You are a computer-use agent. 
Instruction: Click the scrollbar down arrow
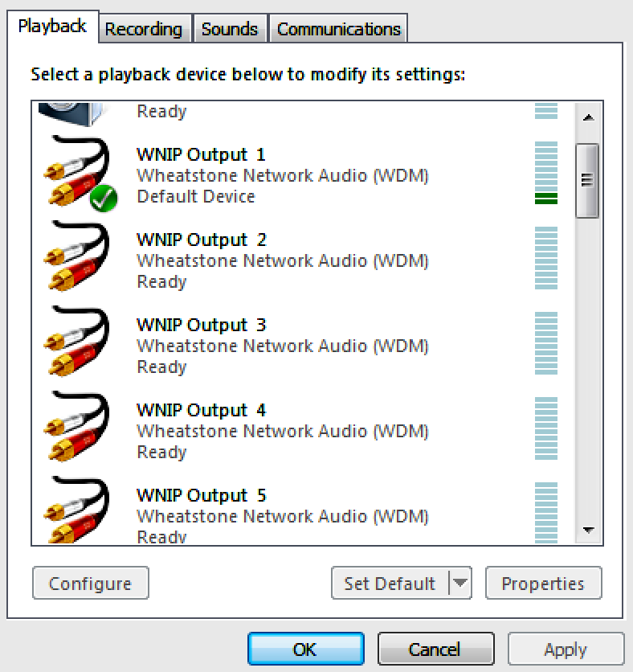(589, 531)
